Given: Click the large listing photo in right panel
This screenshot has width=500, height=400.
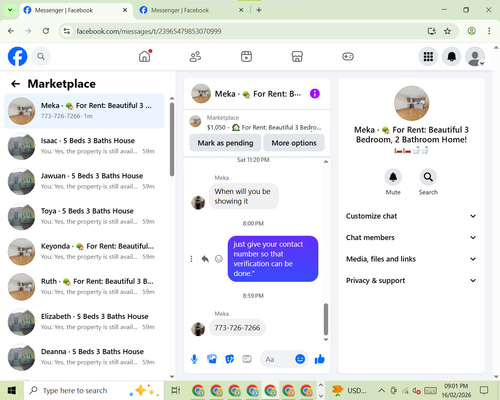Looking at the screenshot, I should coord(411,103).
